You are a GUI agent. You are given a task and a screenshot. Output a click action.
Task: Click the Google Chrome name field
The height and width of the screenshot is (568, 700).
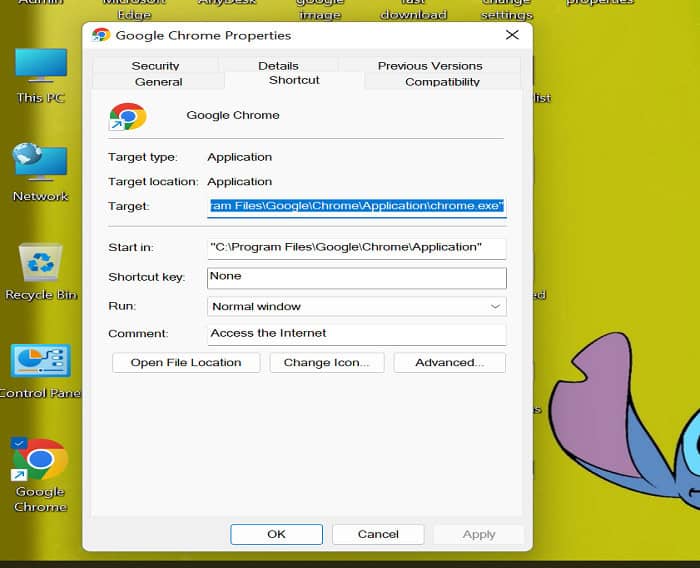[x=233, y=115]
